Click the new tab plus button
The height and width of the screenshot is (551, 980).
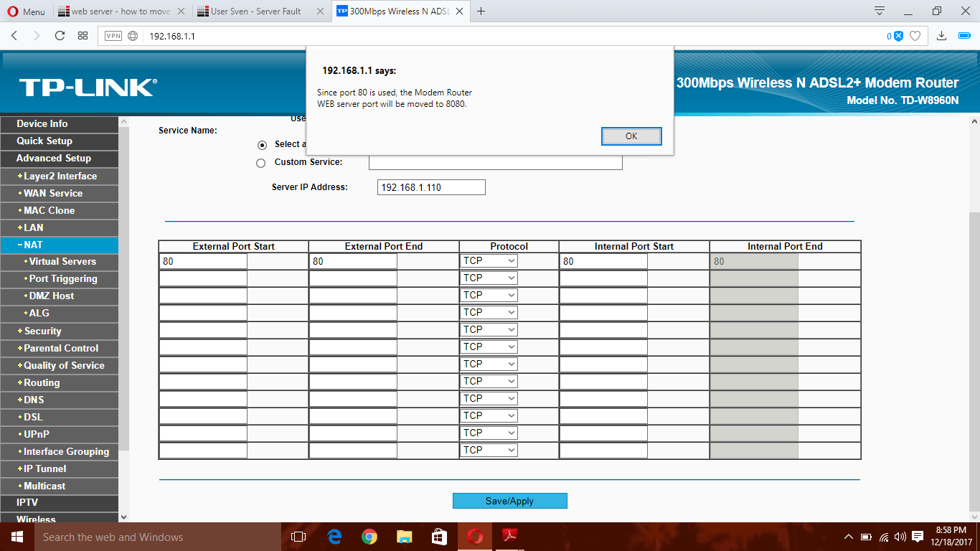coord(481,11)
